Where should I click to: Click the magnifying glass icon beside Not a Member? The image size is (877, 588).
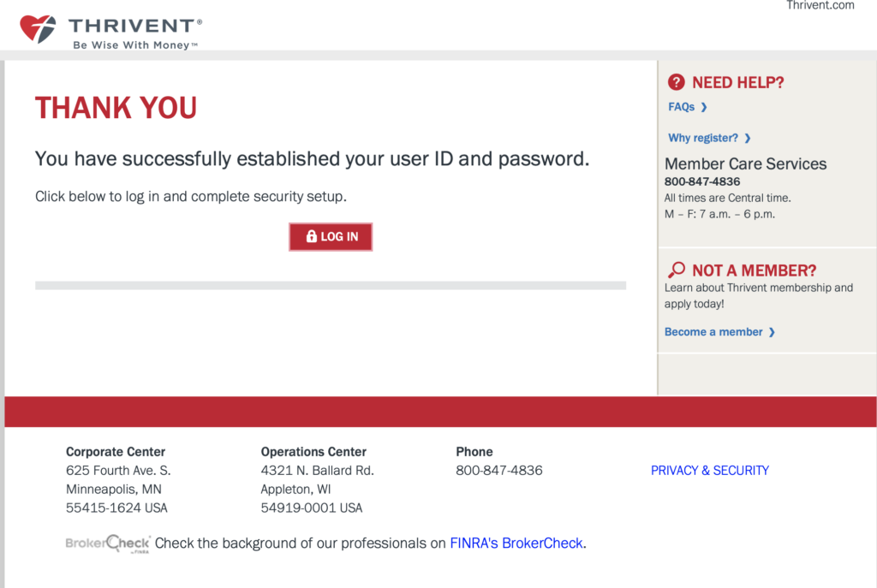(x=676, y=270)
